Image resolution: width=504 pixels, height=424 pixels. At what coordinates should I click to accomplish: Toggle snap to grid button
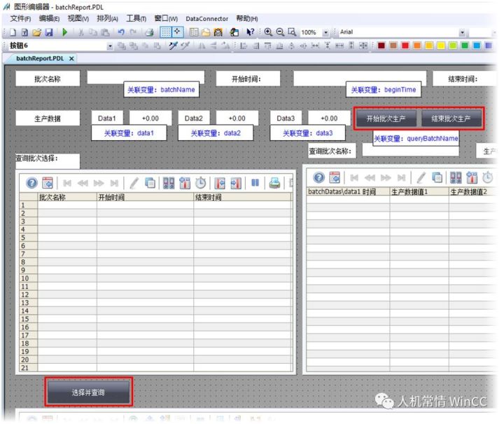tap(177, 32)
